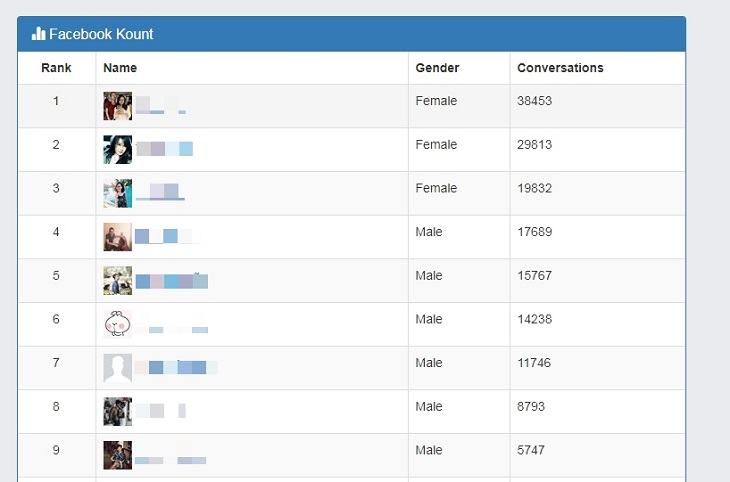Image resolution: width=730 pixels, height=482 pixels.
Task: Click the bar chart icon beside Facebook Kount
Action: point(39,34)
